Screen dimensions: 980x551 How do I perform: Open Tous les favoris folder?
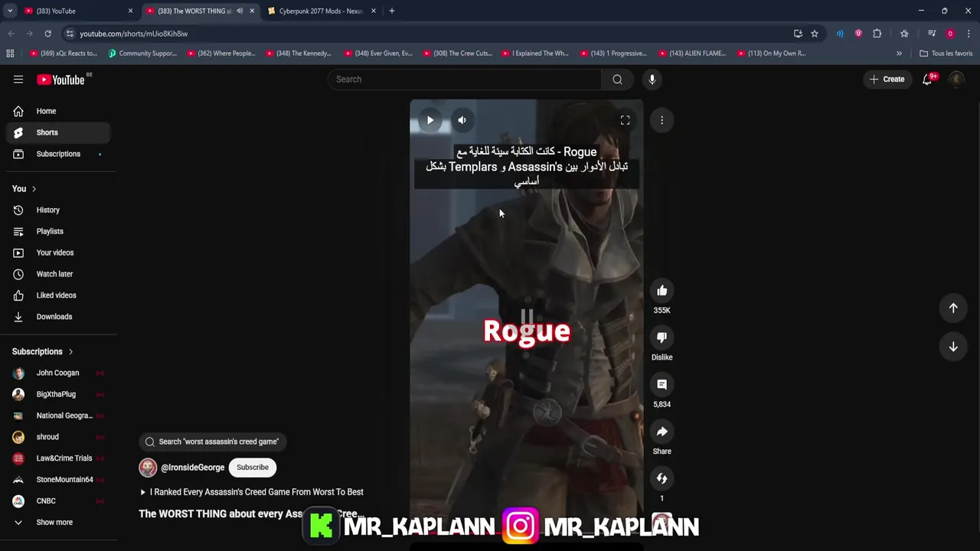pos(946,54)
